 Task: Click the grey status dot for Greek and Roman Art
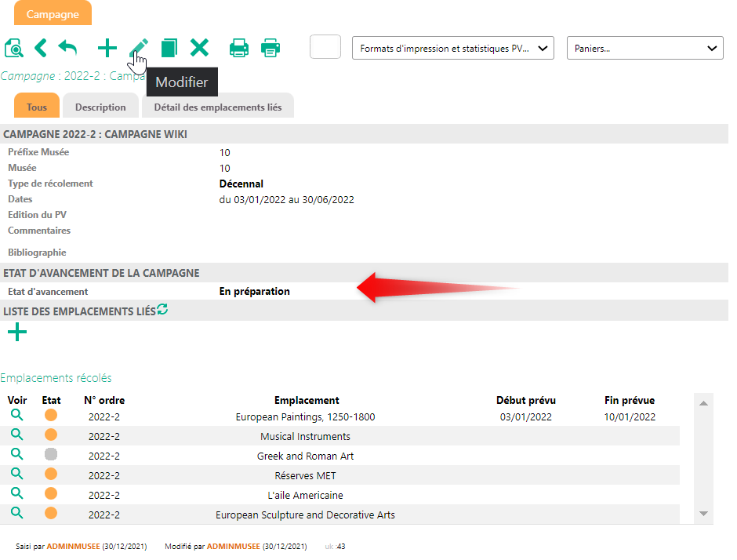51,454
